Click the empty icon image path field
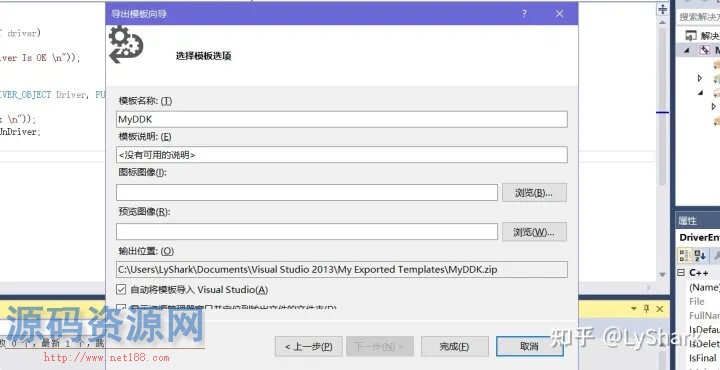This screenshot has width=720, height=370. click(307, 193)
